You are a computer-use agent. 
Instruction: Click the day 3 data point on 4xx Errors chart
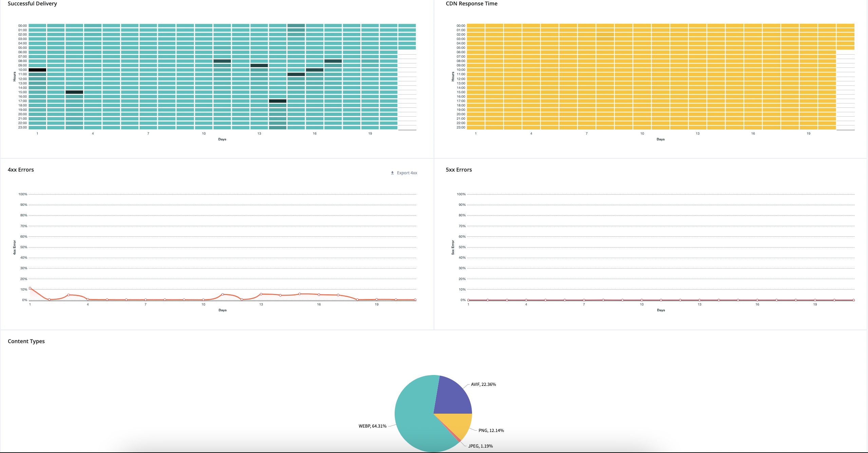(69, 295)
